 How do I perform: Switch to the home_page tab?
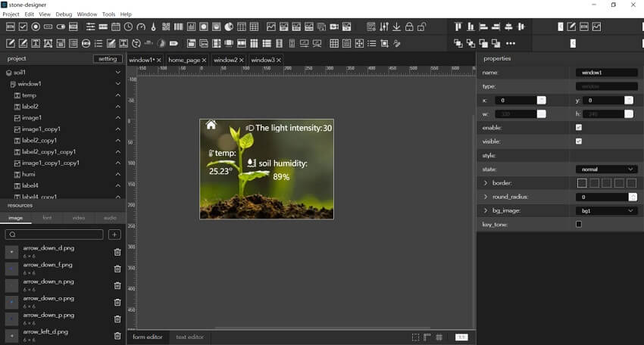(x=184, y=60)
